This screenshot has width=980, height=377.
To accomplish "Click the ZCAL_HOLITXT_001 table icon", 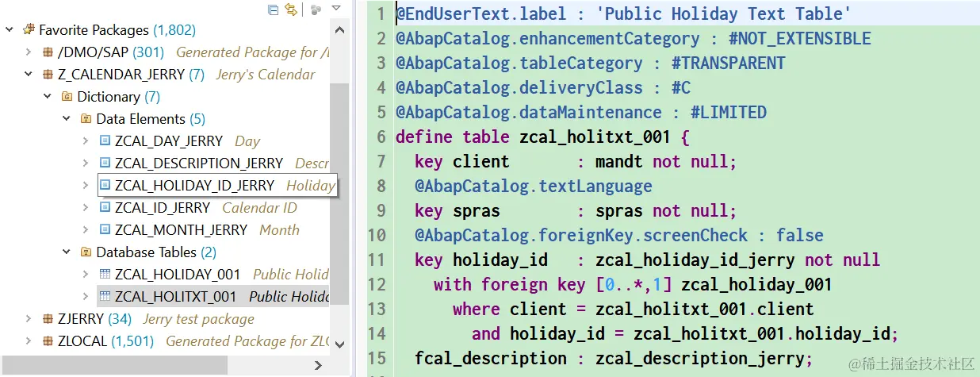I will [x=105, y=297].
